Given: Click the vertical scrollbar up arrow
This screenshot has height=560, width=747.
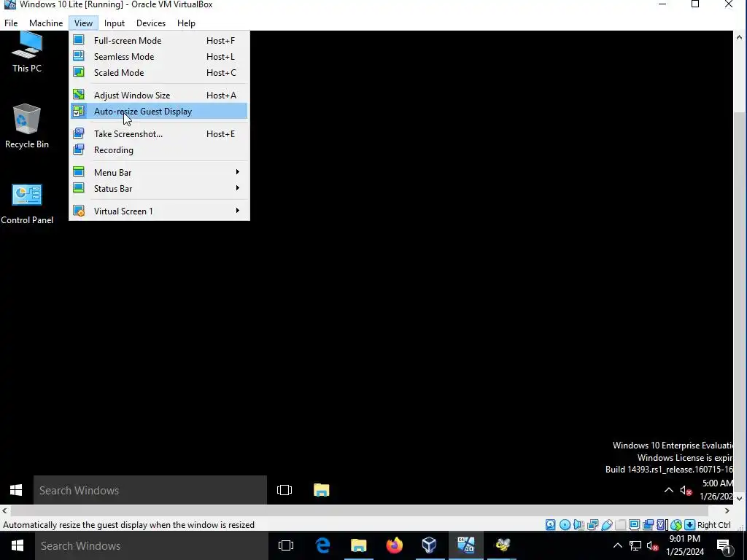Looking at the screenshot, I should 740,36.
